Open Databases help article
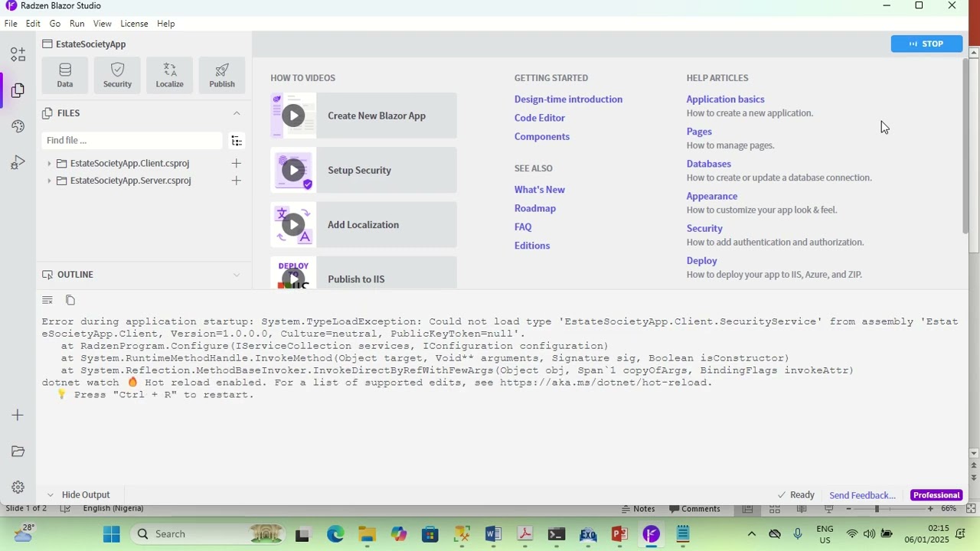Viewport: 980px width, 551px height. click(x=709, y=164)
